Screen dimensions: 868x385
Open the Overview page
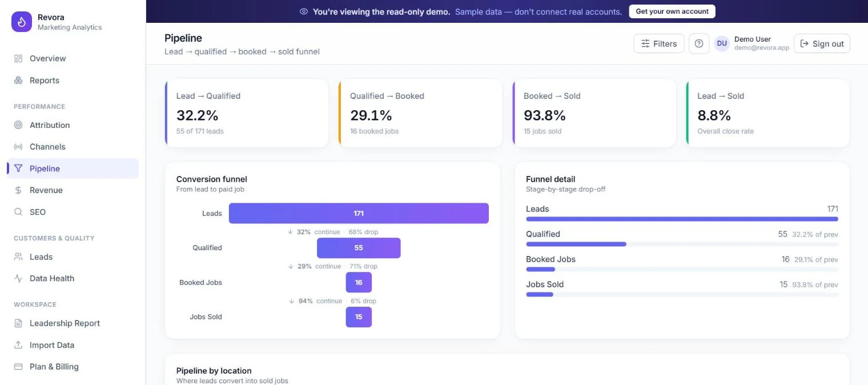click(73, 58)
